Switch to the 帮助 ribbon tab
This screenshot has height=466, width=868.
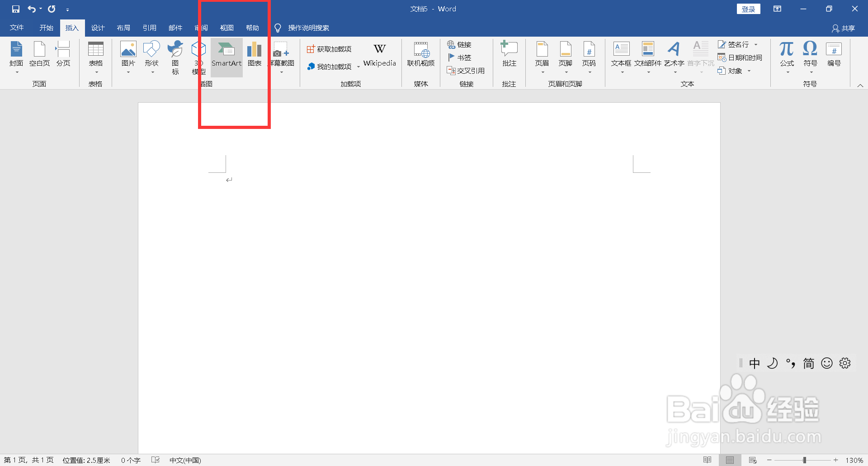click(x=252, y=28)
